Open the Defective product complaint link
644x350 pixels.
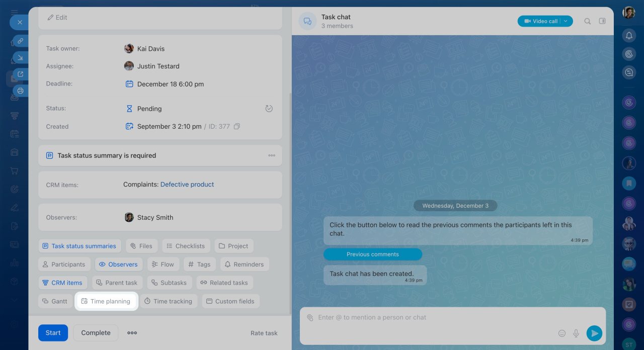[x=187, y=185]
